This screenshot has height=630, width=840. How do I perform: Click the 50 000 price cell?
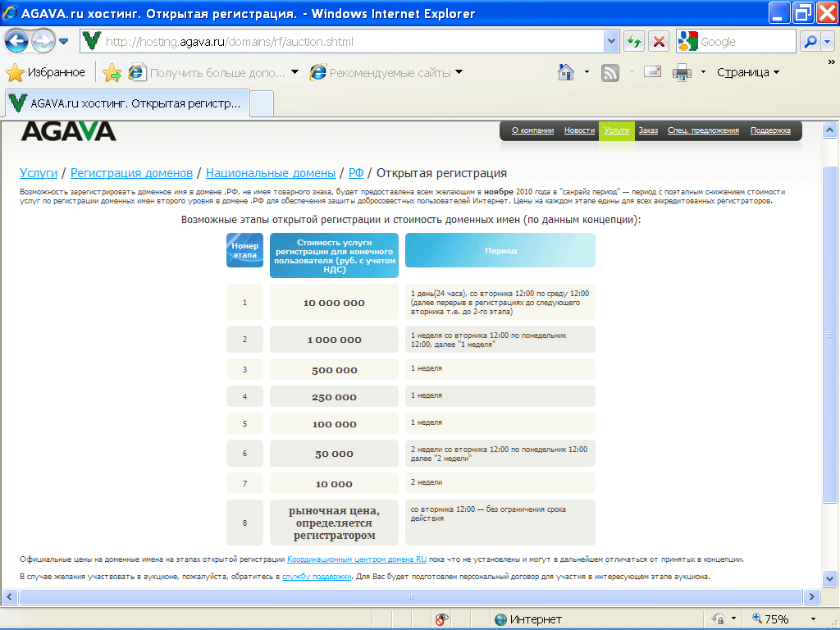(335, 453)
